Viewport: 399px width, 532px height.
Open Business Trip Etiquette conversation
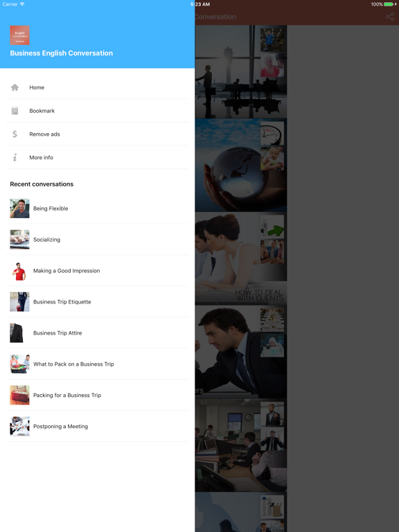click(x=98, y=301)
